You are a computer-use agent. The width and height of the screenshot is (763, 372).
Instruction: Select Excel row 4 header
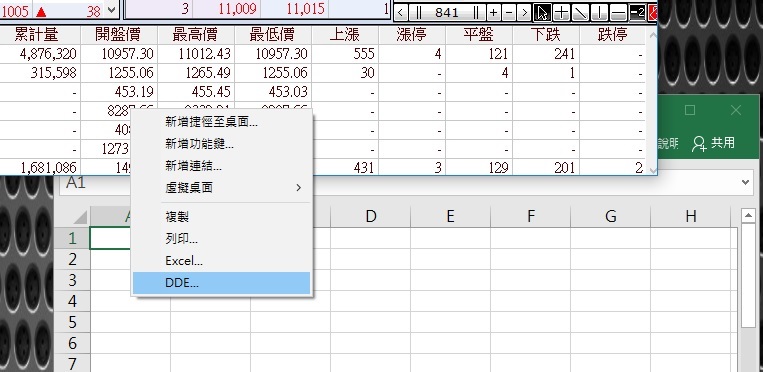pyautogui.click(x=72, y=301)
